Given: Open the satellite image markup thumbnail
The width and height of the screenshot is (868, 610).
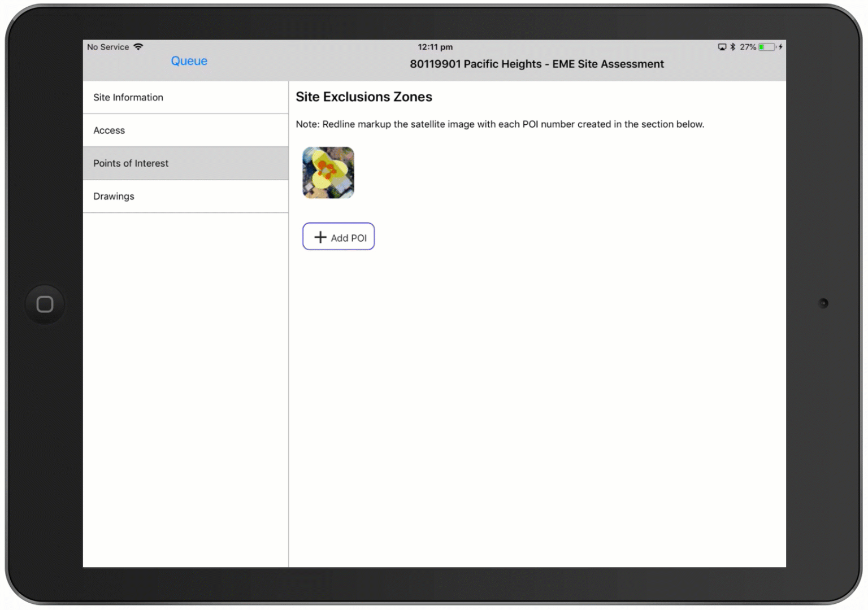Looking at the screenshot, I should (328, 173).
